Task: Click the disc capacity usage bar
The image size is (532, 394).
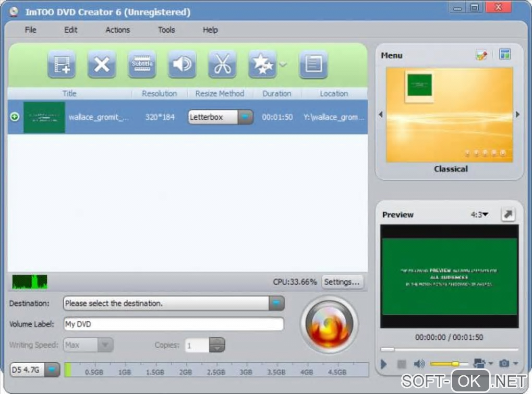Action: tap(216, 370)
